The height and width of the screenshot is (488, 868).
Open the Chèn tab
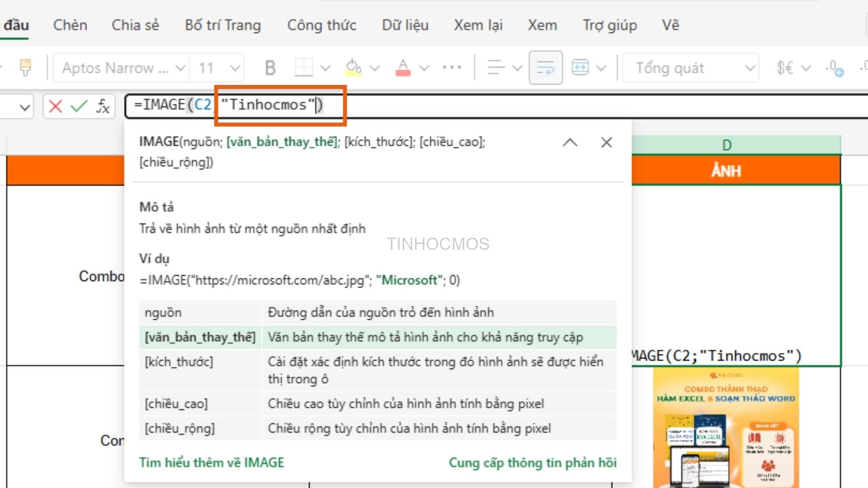pyautogui.click(x=70, y=25)
